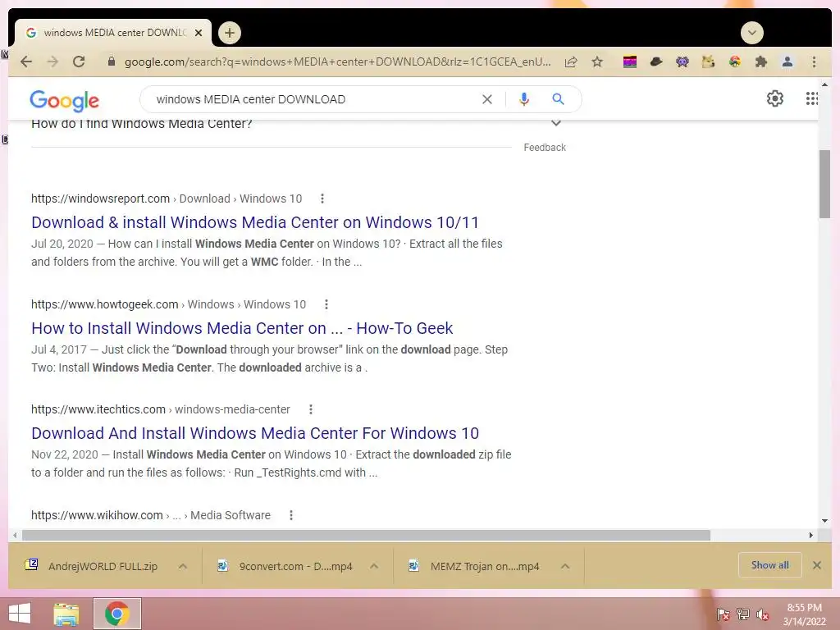Open File Explorer from the taskbar
This screenshot has height=630, width=840.
coord(67,614)
